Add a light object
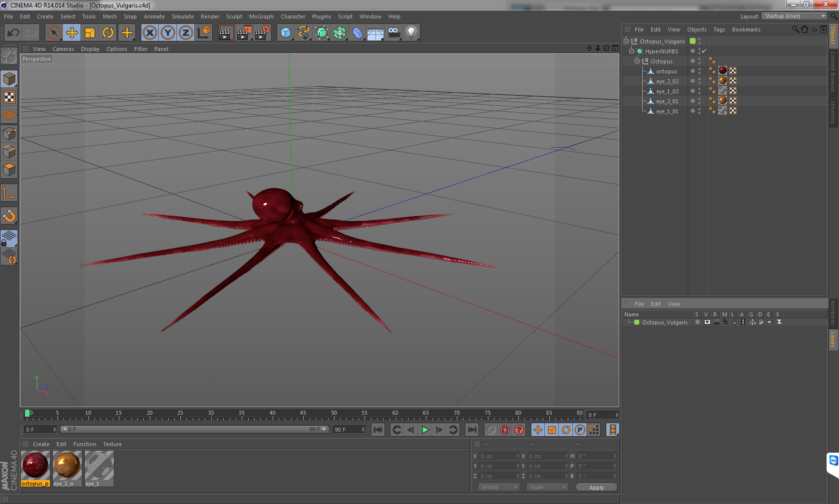This screenshot has width=839, height=504. (x=412, y=33)
